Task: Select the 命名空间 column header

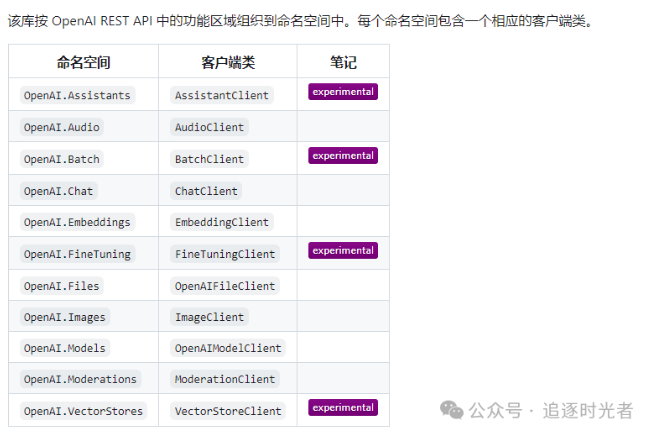Action: tap(83, 62)
